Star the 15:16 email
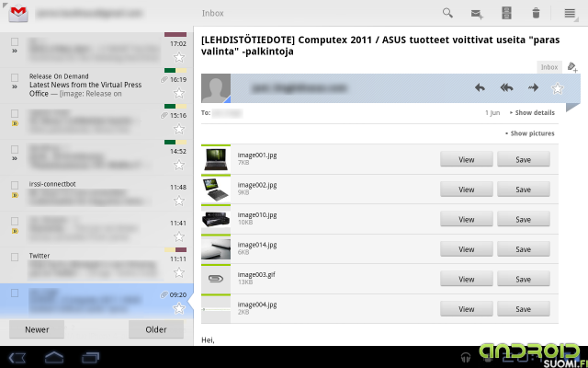This screenshot has width=588, height=368. point(179,129)
